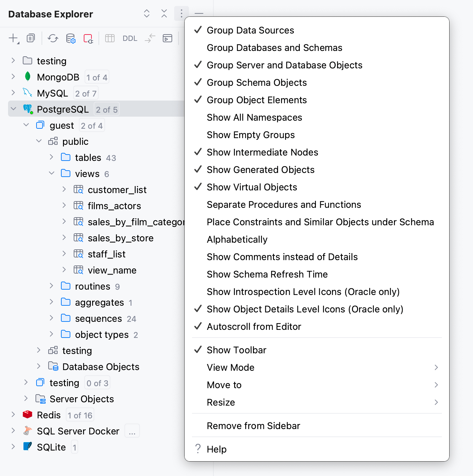Click the public schema icon
Viewport: 473px width, 476px height.
53,141
